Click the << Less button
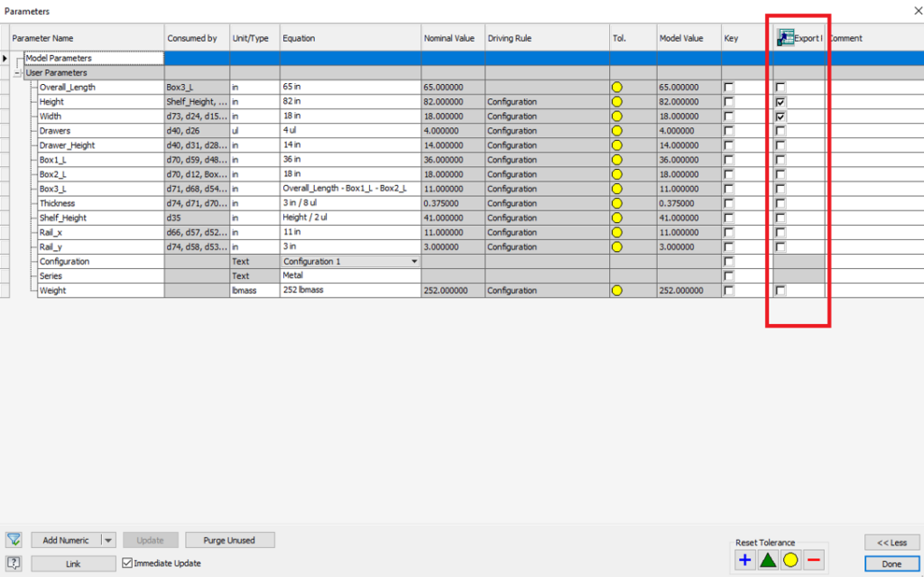 point(892,542)
